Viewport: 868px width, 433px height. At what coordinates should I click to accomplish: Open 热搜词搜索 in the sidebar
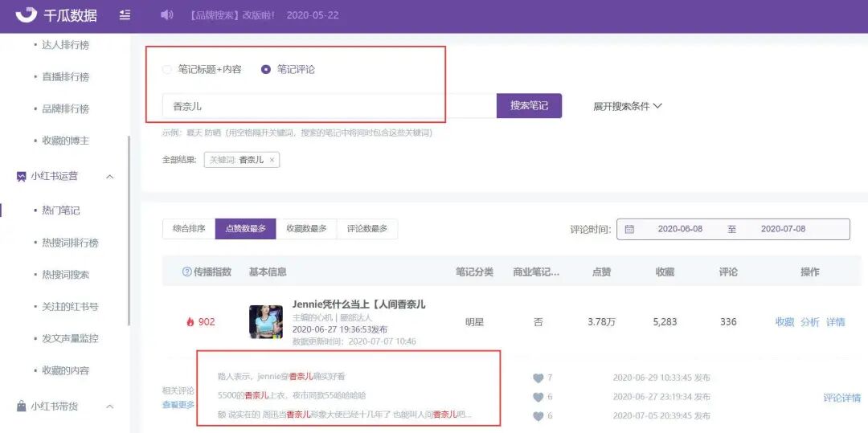click(x=65, y=275)
